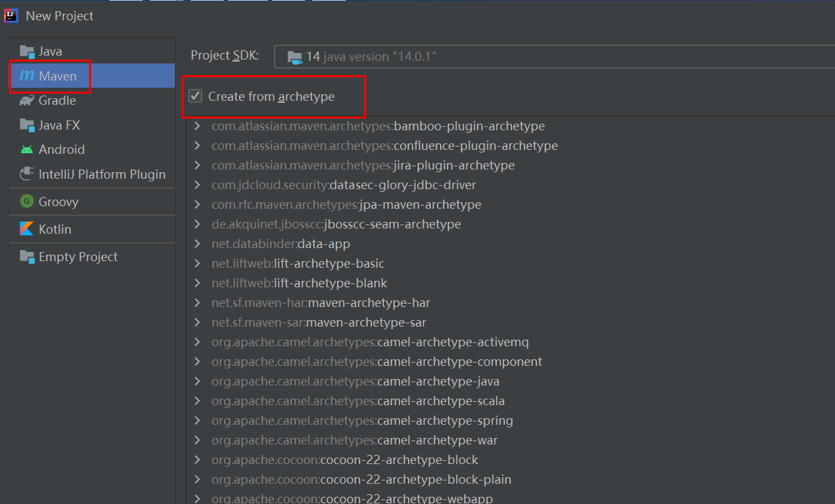Select com.rfc jpa-maven-archetype text
The image size is (835, 504).
[346, 205]
